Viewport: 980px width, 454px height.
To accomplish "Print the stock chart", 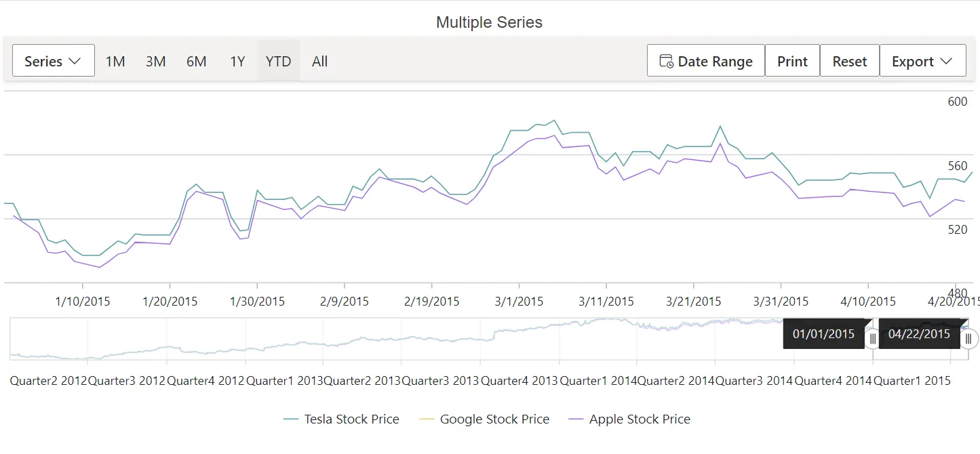I will point(792,61).
